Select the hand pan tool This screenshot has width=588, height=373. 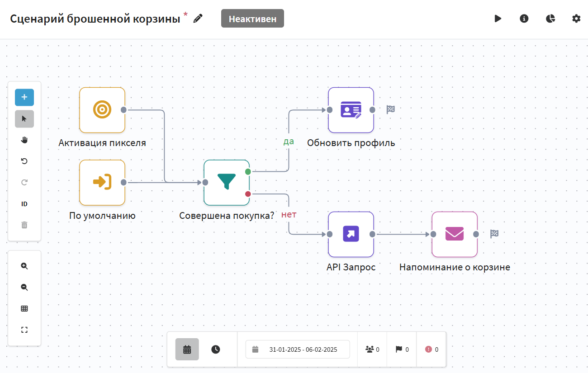point(24,140)
